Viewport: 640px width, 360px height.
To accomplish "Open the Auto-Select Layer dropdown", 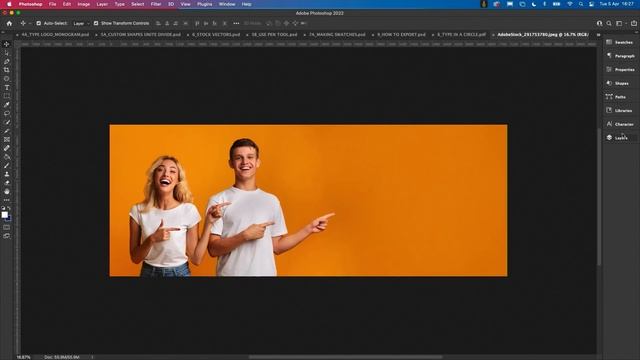I will 81,24.
